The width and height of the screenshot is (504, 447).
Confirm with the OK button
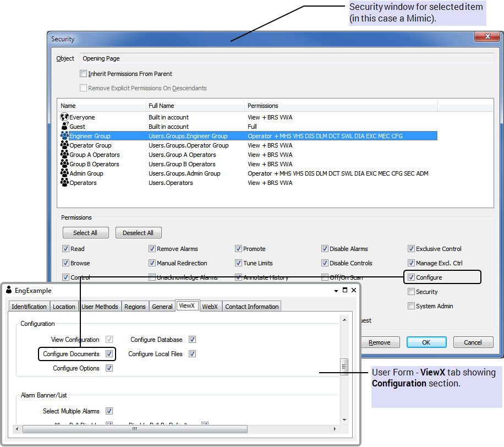pyautogui.click(x=426, y=342)
